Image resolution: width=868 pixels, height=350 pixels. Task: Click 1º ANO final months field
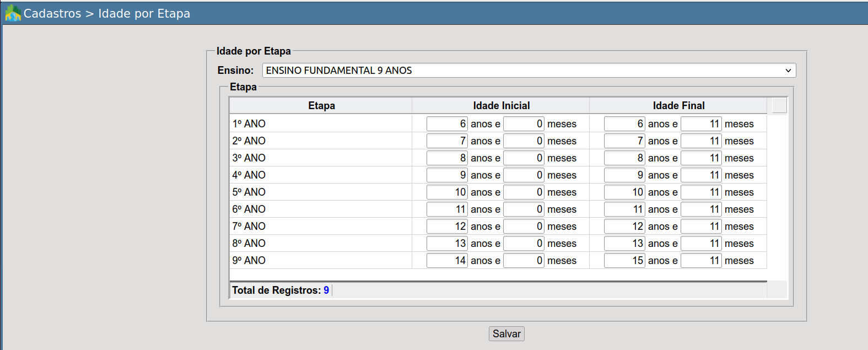tap(700, 124)
